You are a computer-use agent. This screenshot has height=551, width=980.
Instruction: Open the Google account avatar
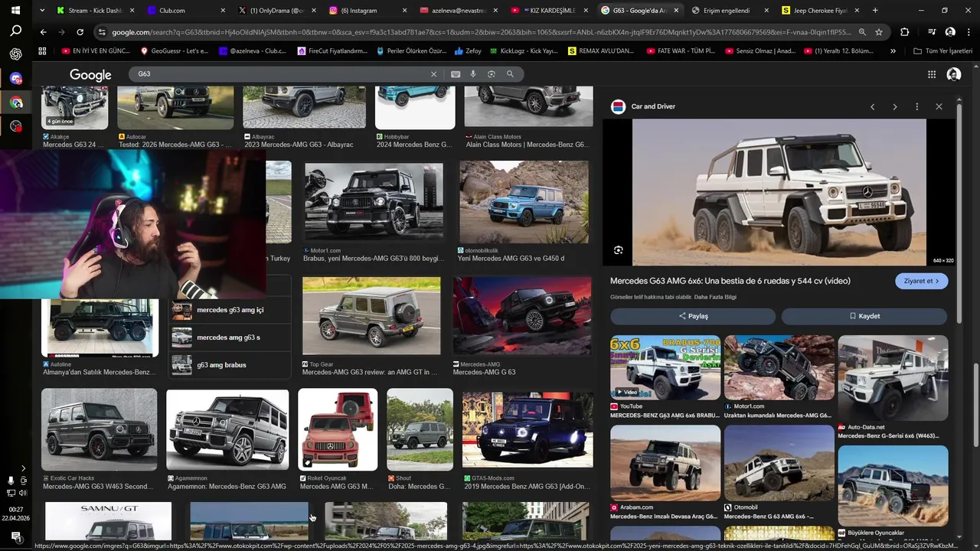click(954, 74)
